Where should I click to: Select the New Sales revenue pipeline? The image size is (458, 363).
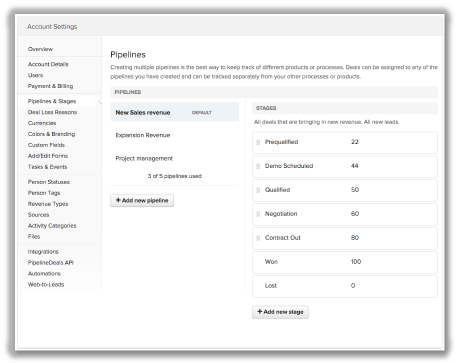[174, 112]
